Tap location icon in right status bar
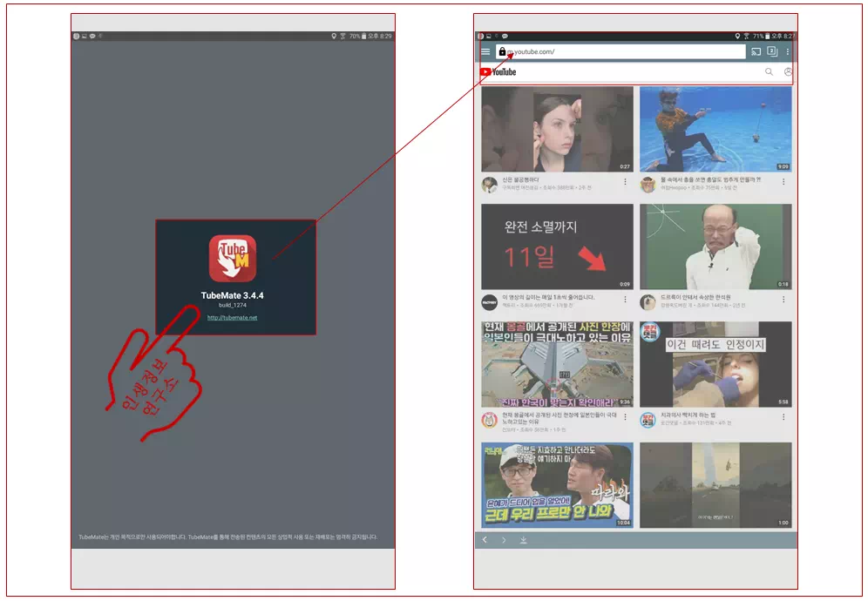 737,36
